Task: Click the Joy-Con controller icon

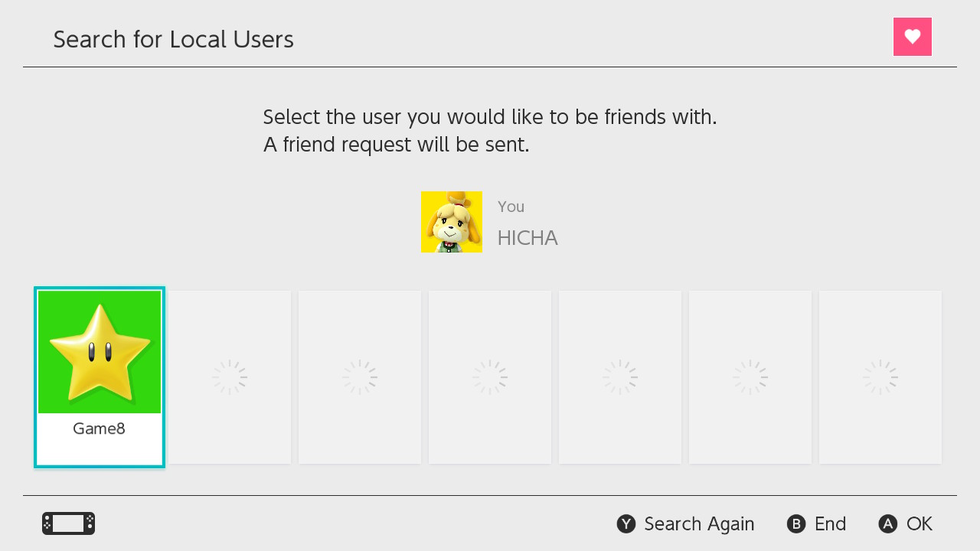Action: click(68, 523)
